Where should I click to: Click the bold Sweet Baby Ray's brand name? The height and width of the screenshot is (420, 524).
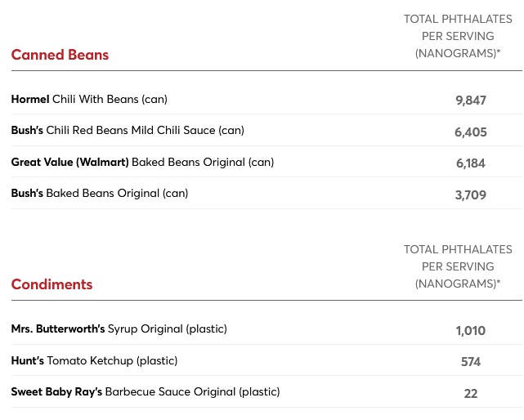(56, 391)
